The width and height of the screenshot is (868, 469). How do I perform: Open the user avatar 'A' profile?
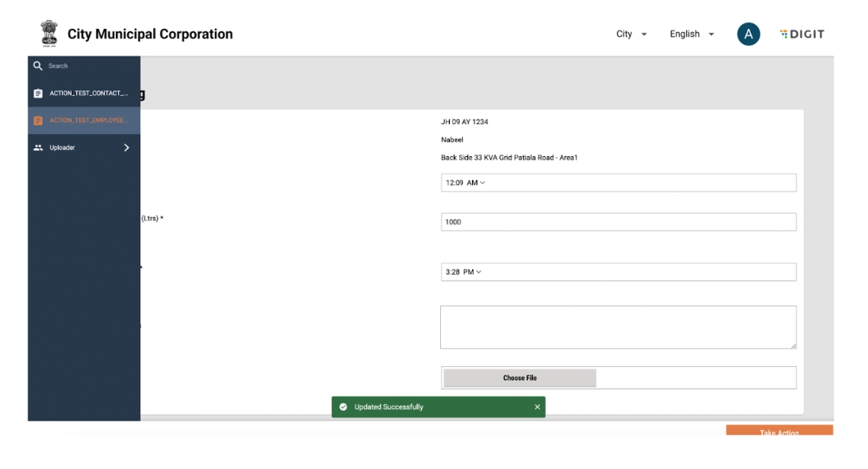pos(748,34)
